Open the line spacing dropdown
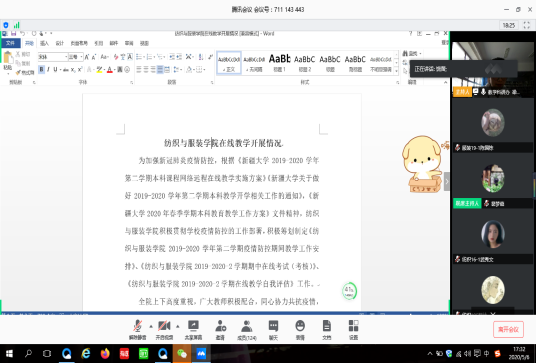536x364 pixels. [x=177, y=69]
